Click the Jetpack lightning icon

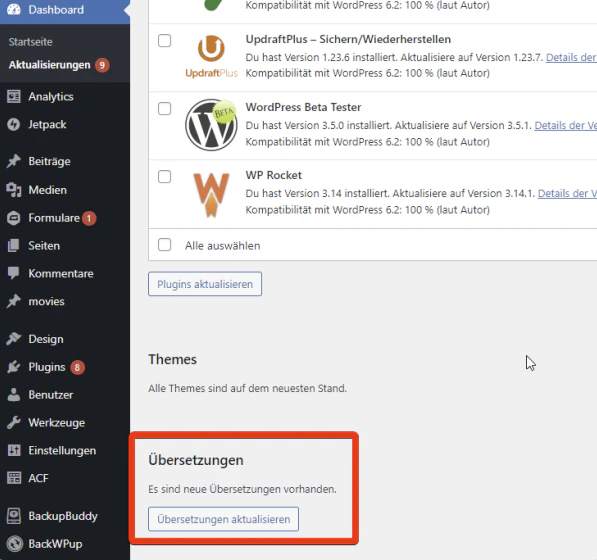[14, 124]
